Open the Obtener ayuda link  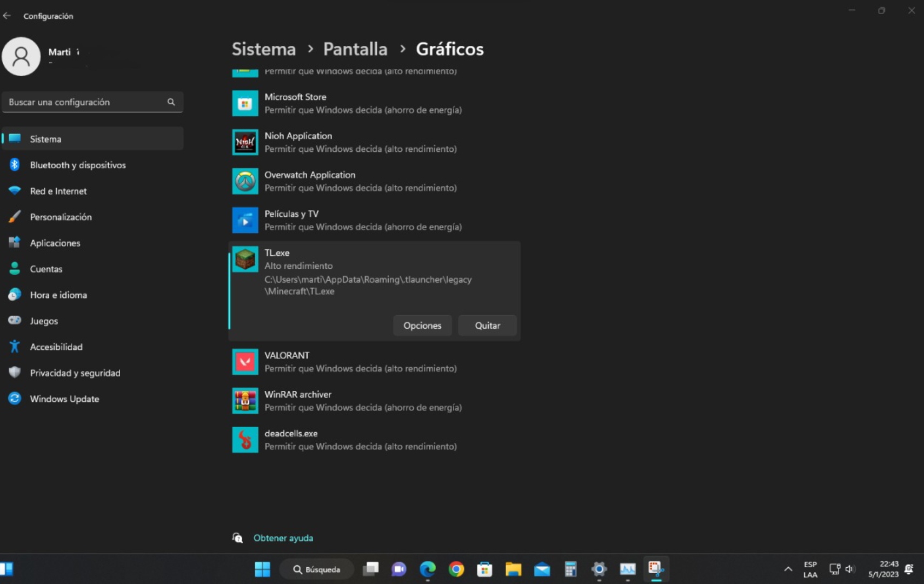pyautogui.click(x=283, y=538)
